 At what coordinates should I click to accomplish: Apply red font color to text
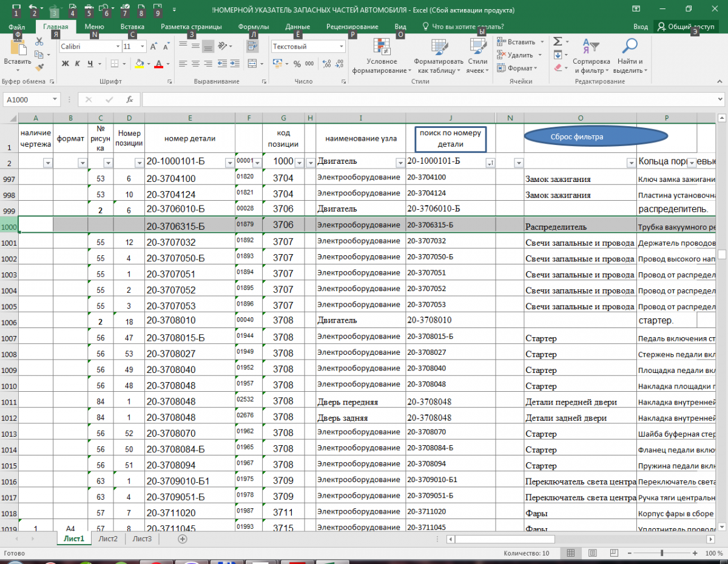click(159, 64)
